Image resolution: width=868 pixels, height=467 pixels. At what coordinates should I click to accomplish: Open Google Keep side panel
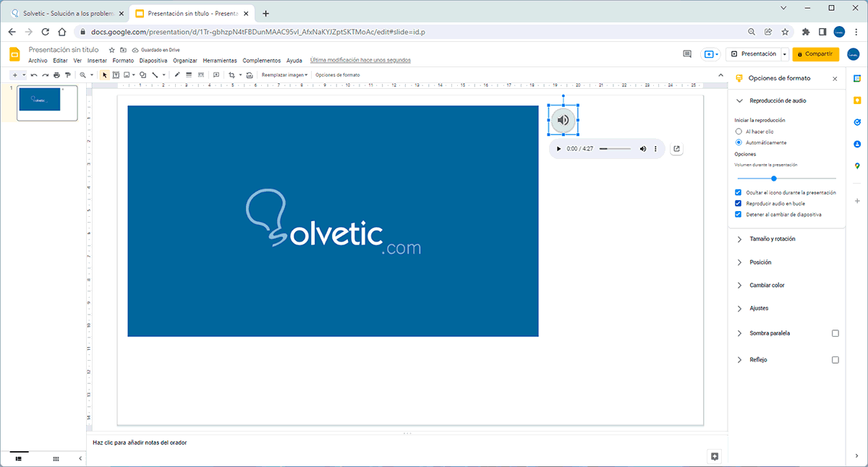point(857,100)
